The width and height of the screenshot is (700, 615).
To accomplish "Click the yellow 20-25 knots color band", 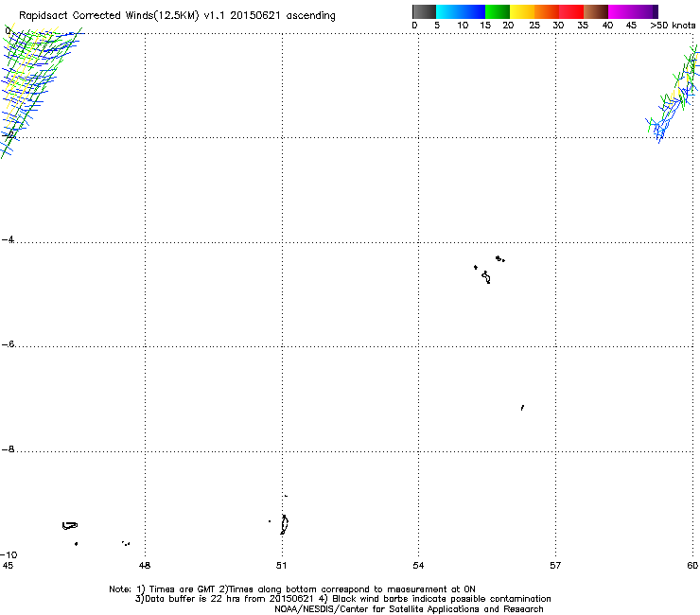I will coord(522,11).
